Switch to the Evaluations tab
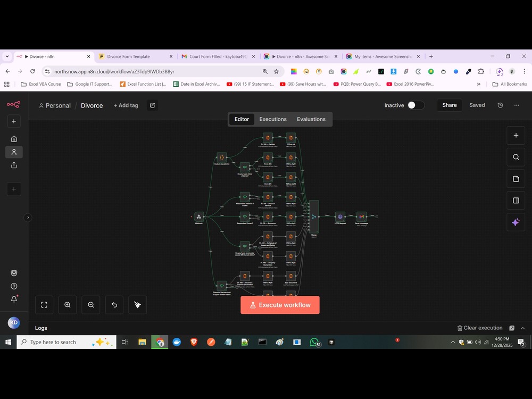 pos(311,119)
